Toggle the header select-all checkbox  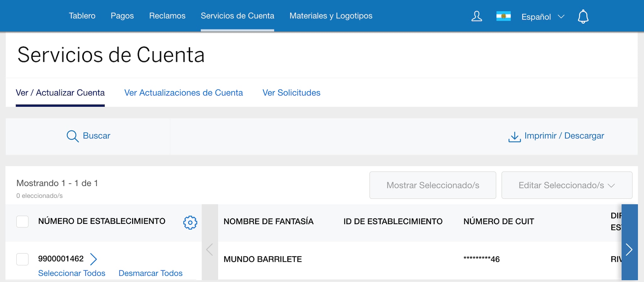[22, 221]
